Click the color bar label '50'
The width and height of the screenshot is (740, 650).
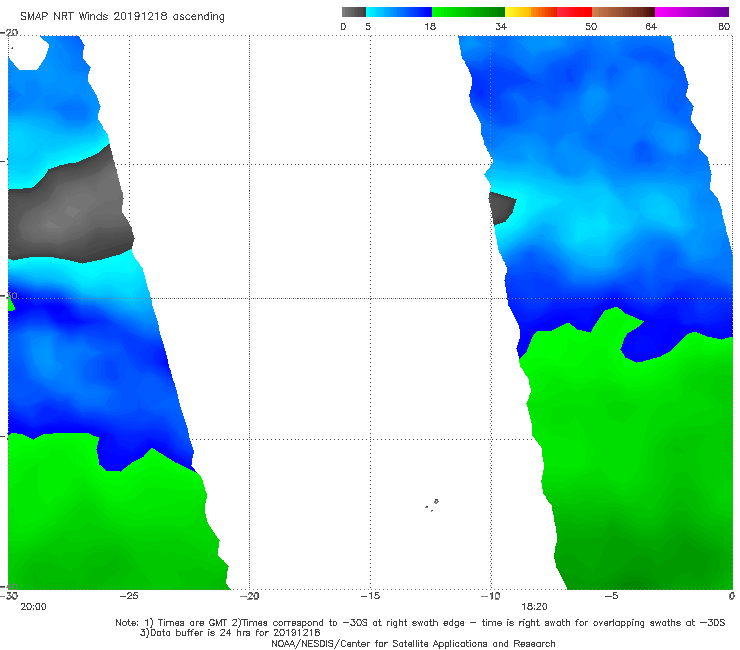click(591, 26)
